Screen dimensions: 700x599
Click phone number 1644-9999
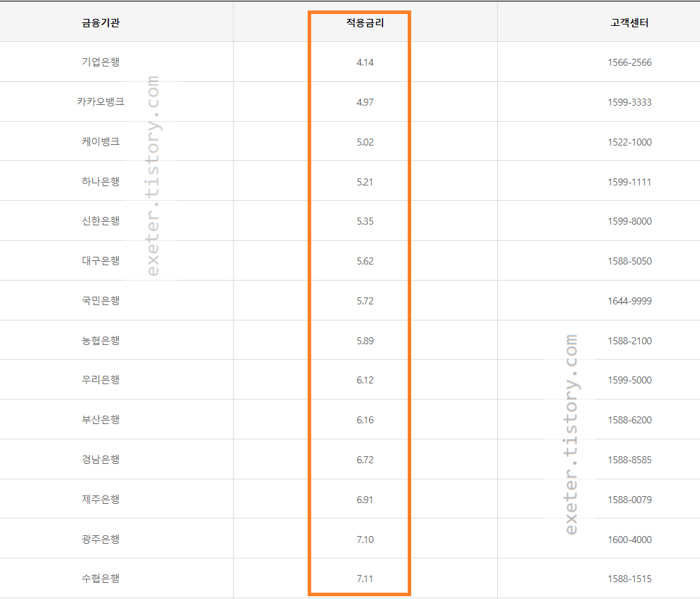coord(629,301)
